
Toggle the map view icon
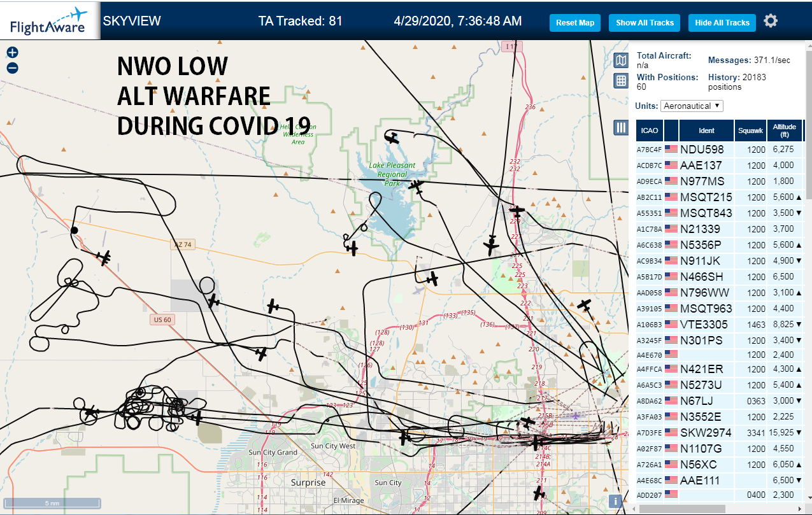click(x=621, y=60)
